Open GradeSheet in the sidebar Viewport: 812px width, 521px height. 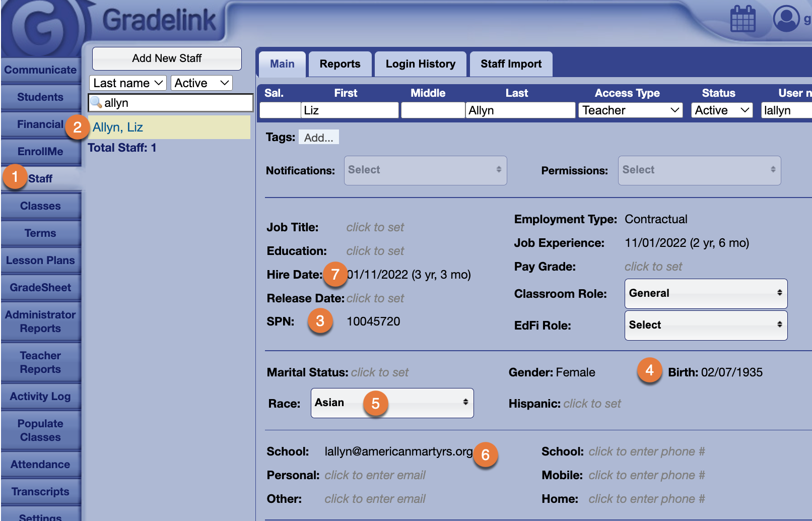click(40, 288)
